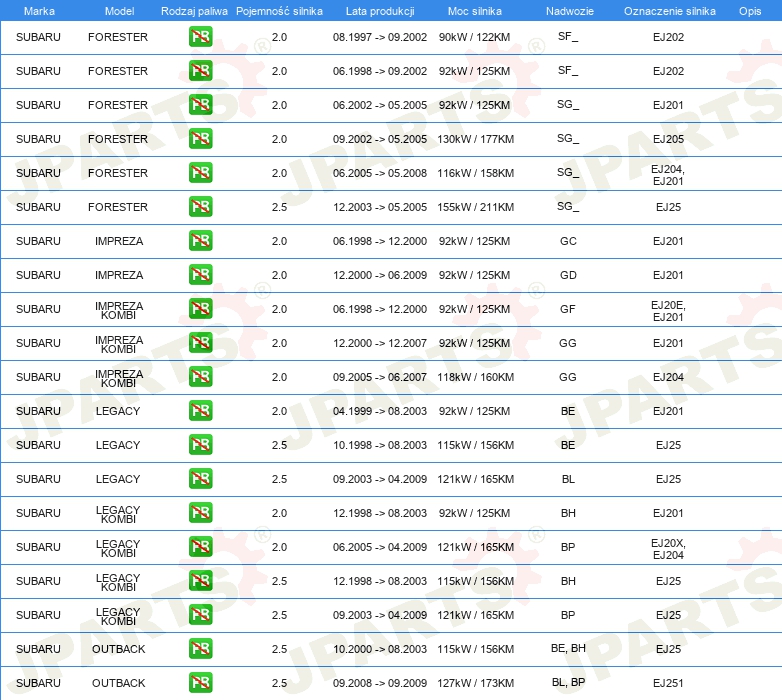Image resolution: width=782 pixels, height=700 pixels.
Task: Select the '127kW / 173KM' power cell
Action: 475,683
